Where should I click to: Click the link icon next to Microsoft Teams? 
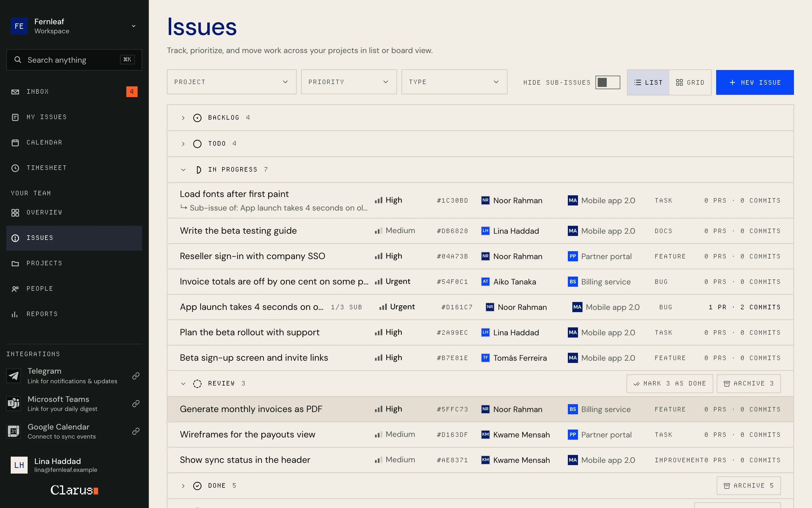(136, 403)
